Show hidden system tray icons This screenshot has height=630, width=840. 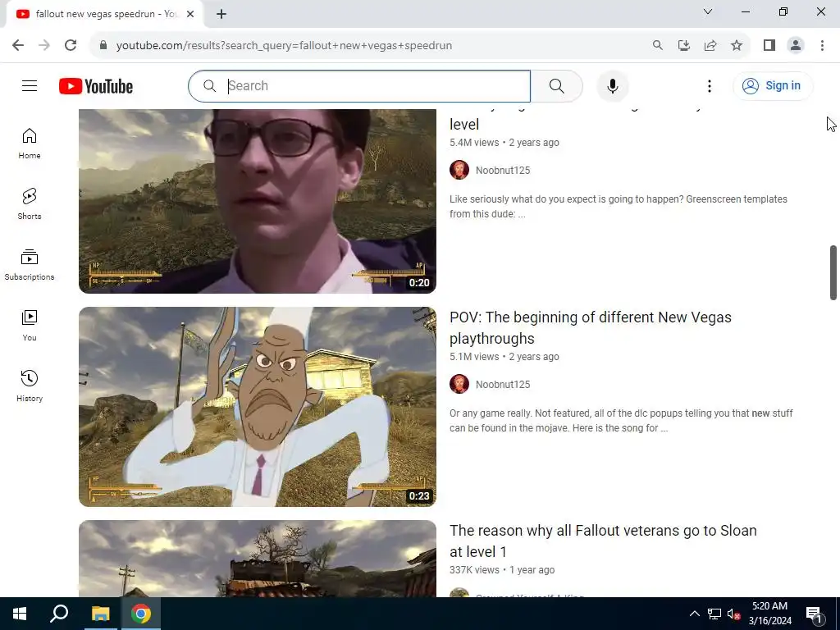click(694, 614)
